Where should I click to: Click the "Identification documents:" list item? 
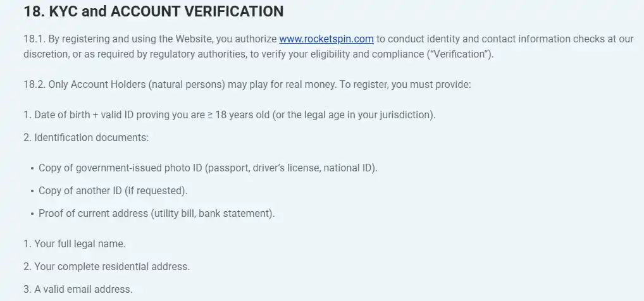[86, 138]
